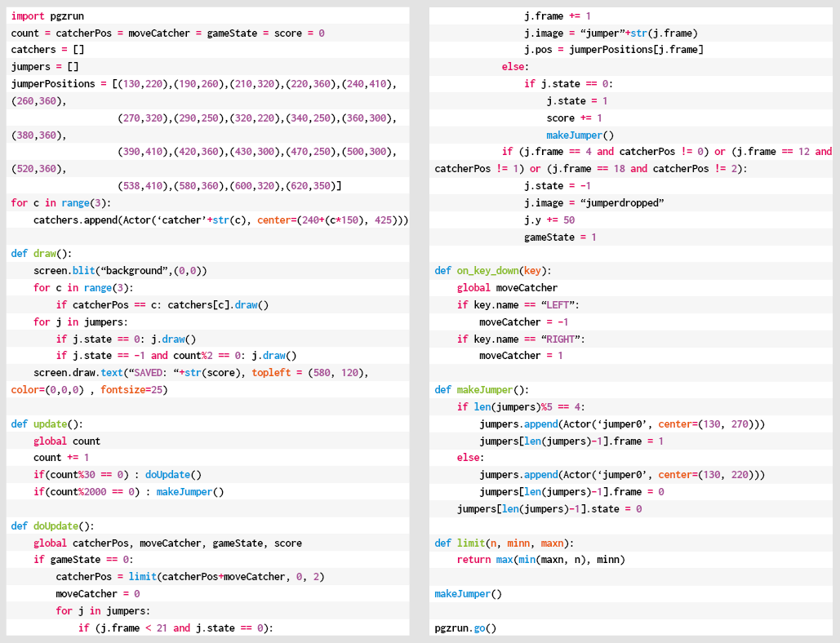Click the key.name LEFT condition line

518,304
